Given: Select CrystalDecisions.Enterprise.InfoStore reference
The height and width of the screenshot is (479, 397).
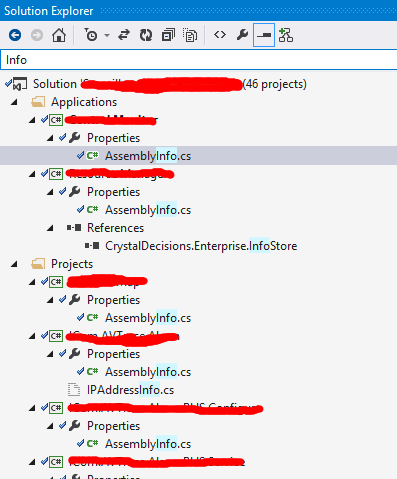Looking at the screenshot, I should [x=201, y=246].
